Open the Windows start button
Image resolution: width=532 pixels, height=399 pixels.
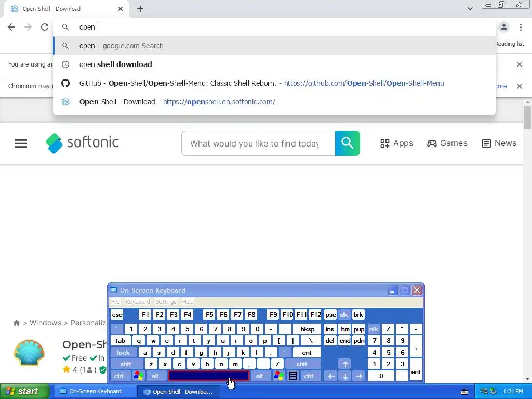click(x=24, y=391)
